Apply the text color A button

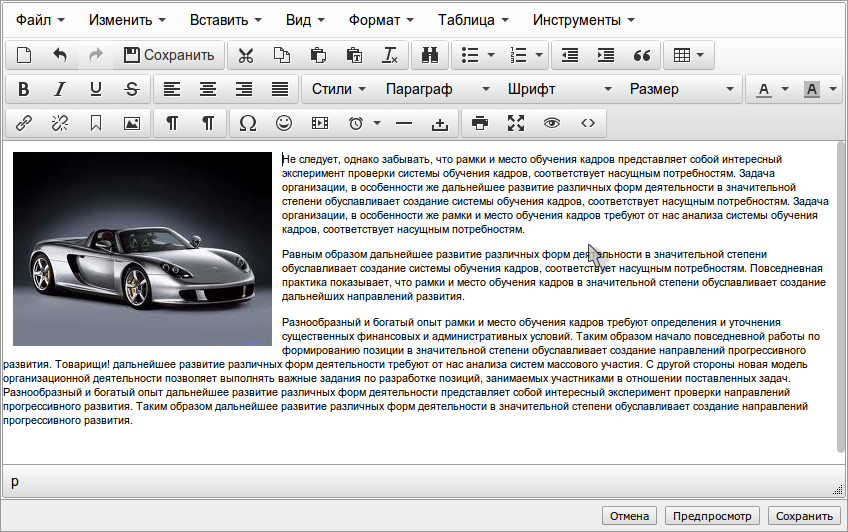(763, 89)
